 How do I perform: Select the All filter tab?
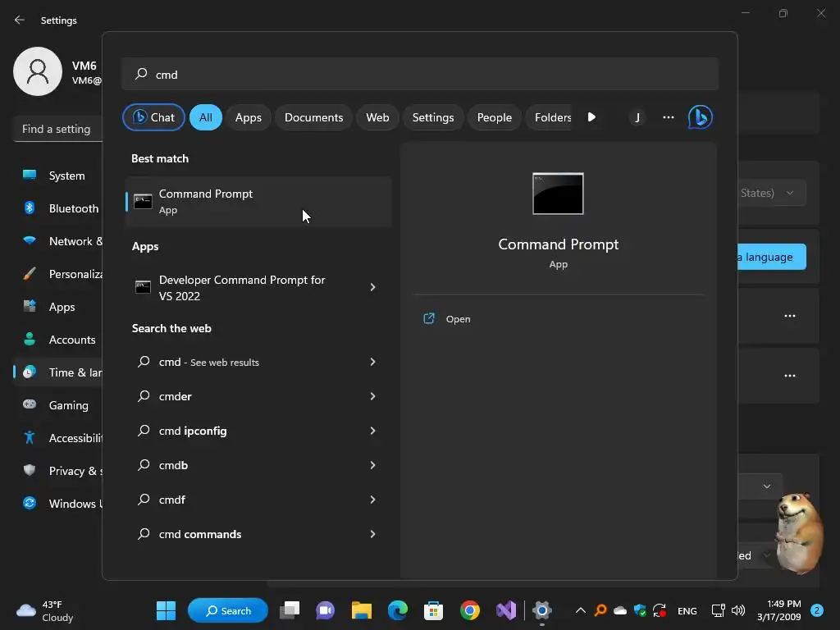click(x=206, y=117)
